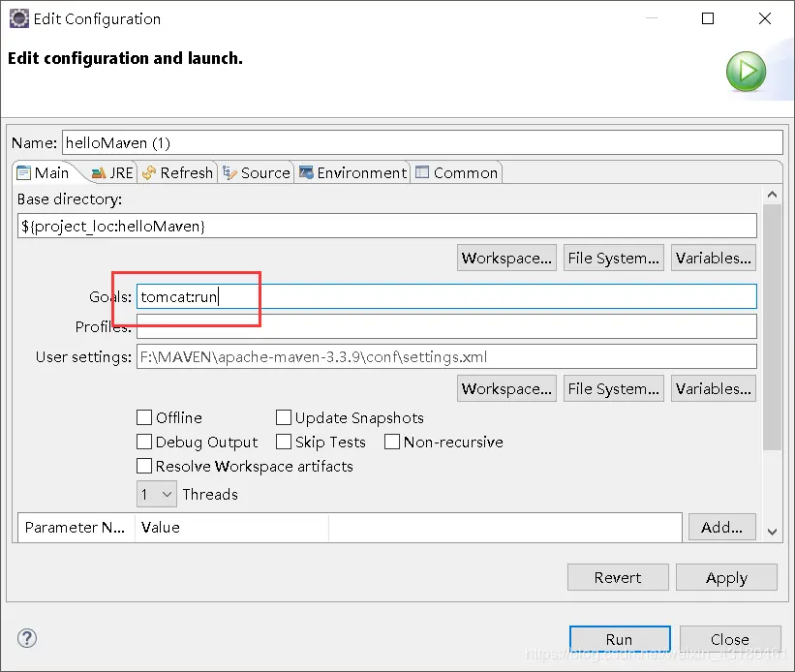
Task: Click File System button under User settings
Action: (x=614, y=388)
